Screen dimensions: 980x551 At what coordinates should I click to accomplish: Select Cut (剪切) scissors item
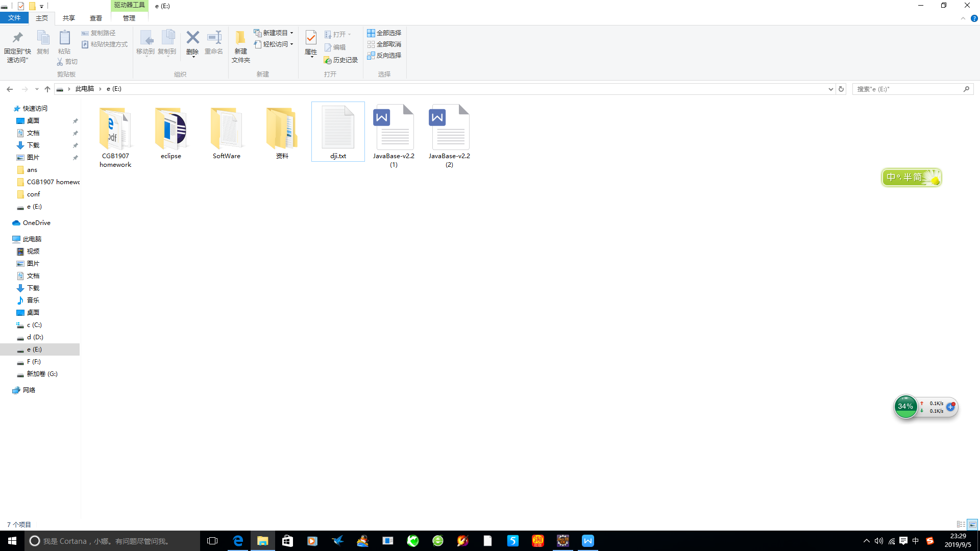point(67,62)
